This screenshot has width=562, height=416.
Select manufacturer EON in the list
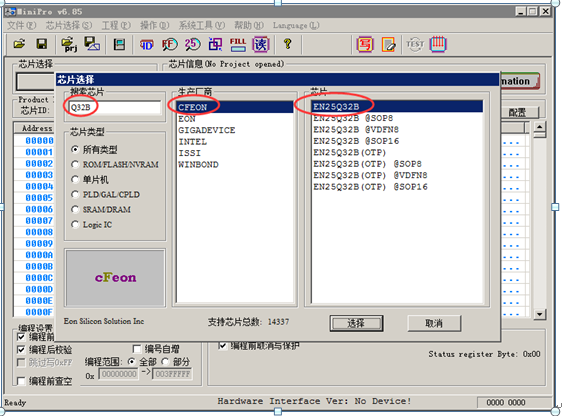point(235,119)
